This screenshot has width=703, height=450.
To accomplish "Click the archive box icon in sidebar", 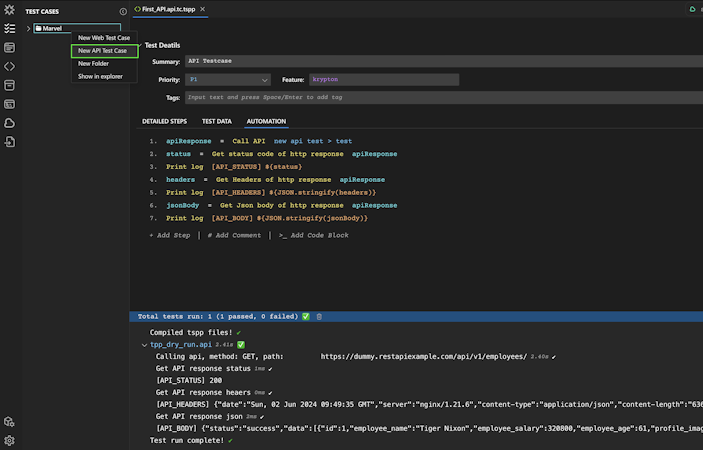I will click(9, 85).
